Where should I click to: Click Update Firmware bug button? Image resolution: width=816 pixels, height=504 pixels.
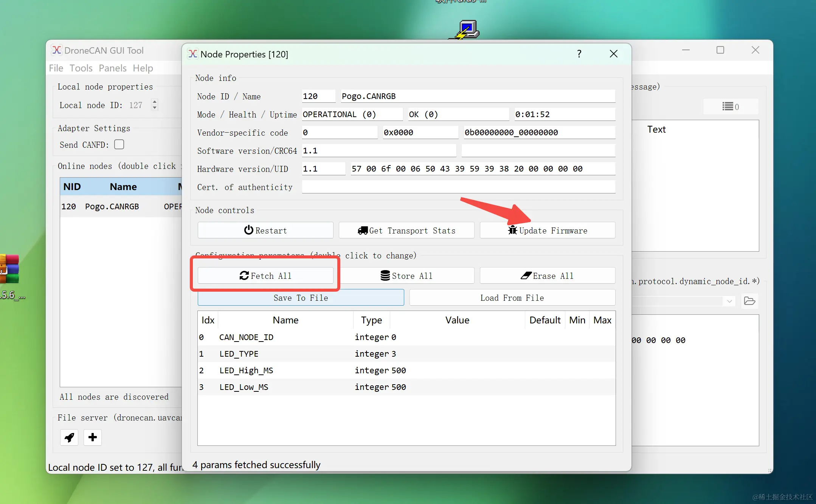point(548,230)
